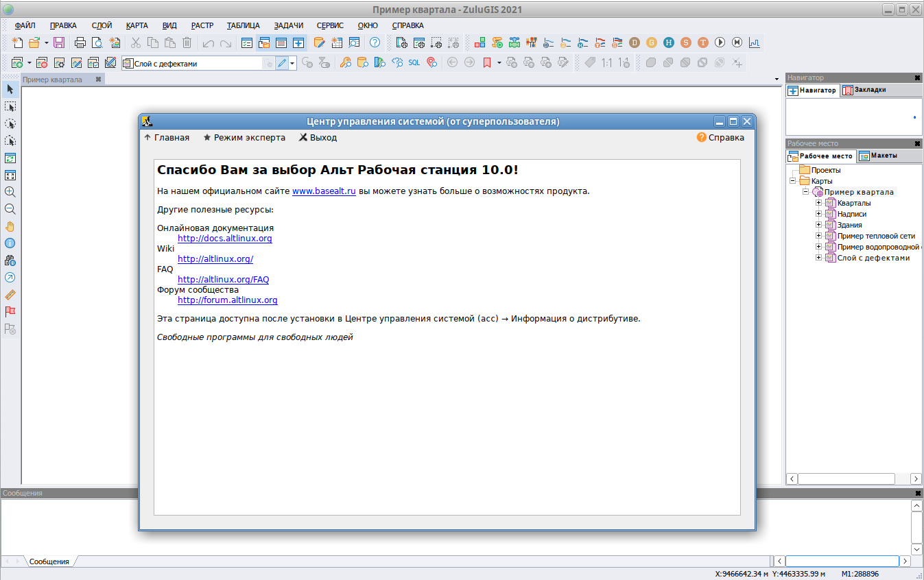This screenshot has height=580, width=924.
Task: Select the ruler measurement tool
Action: coord(10,295)
